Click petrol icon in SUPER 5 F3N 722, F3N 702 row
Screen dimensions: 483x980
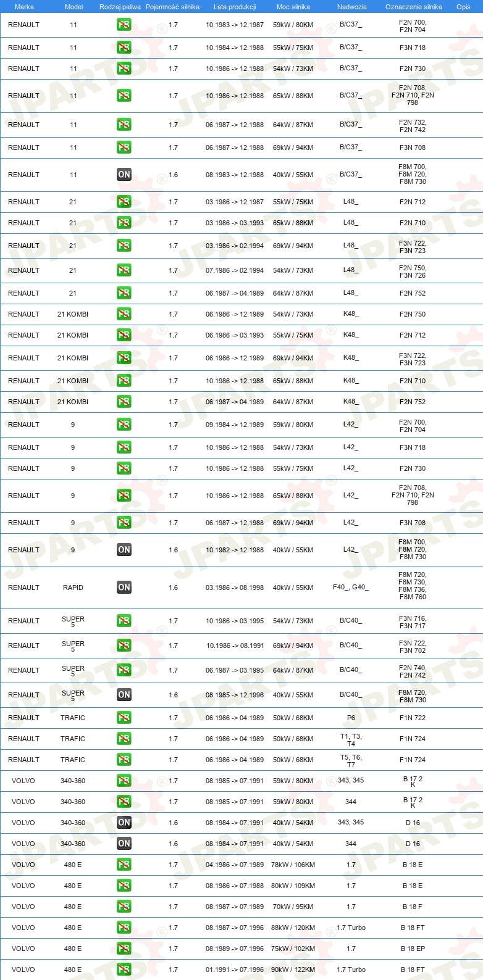124,646
